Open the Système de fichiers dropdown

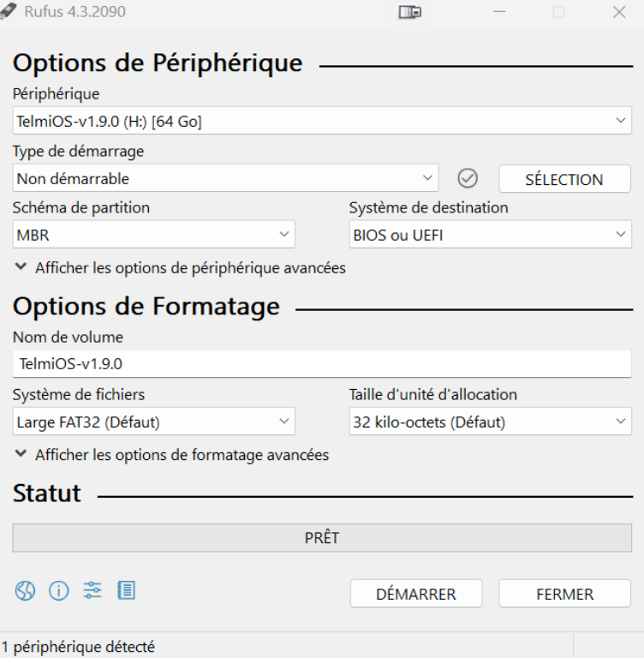coord(154,422)
